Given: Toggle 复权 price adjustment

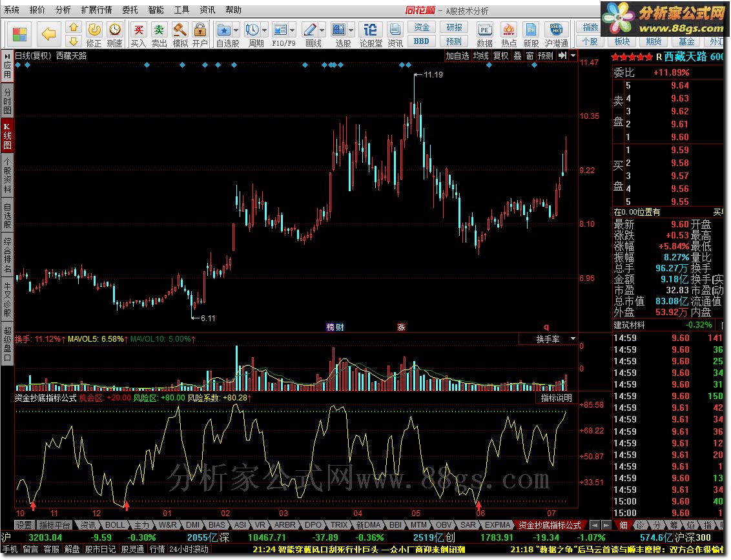Looking at the screenshot, I should (x=501, y=56).
